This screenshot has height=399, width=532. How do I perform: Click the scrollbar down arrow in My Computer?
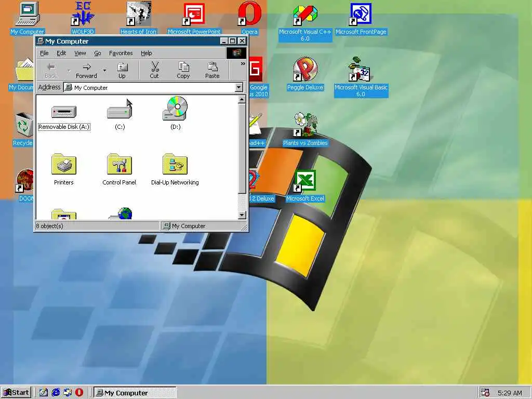(x=242, y=215)
